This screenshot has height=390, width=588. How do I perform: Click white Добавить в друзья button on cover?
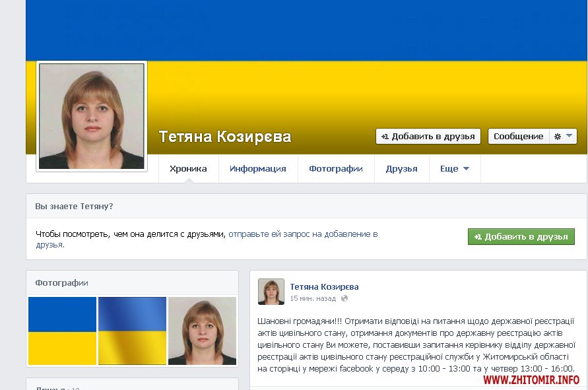coord(428,137)
